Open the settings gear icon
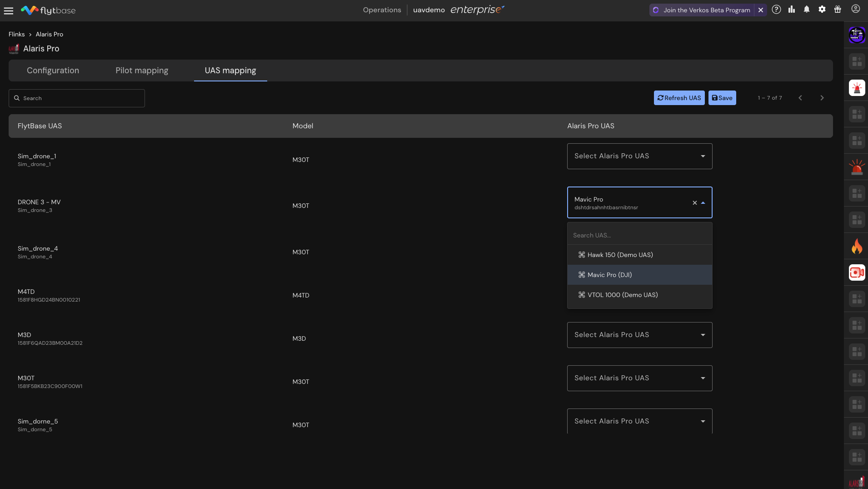This screenshot has height=489, width=868. tap(822, 10)
